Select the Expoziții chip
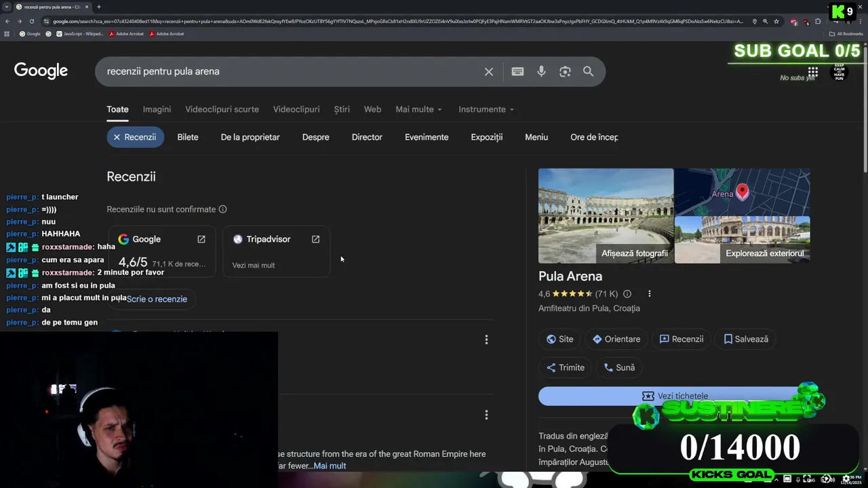This screenshot has height=488, width=868. (487, 137)
